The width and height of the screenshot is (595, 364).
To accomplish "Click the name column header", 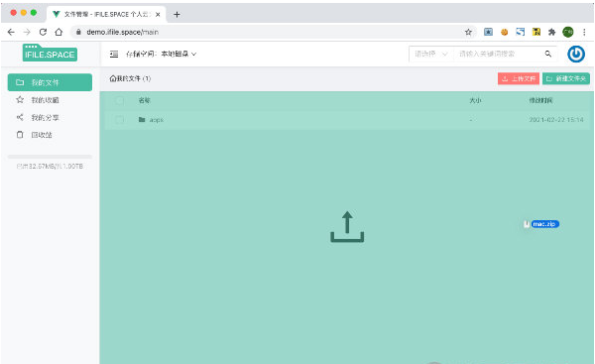I will 144,100.
